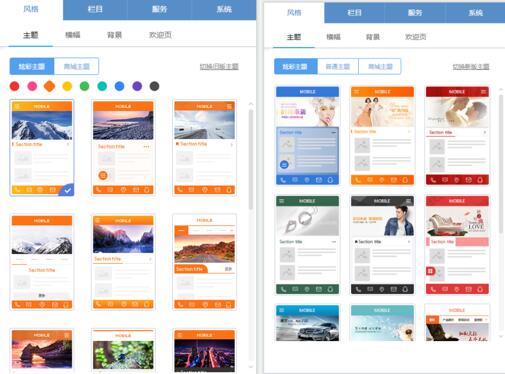This screenshot has width=505, height=374.
Task: Pick the teal theme color dot
Action: (102, 86)
